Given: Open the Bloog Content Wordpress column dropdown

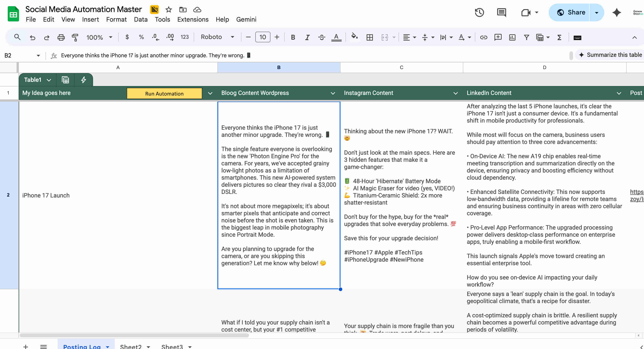Looking at the screenshot, I should click(333, 93).
